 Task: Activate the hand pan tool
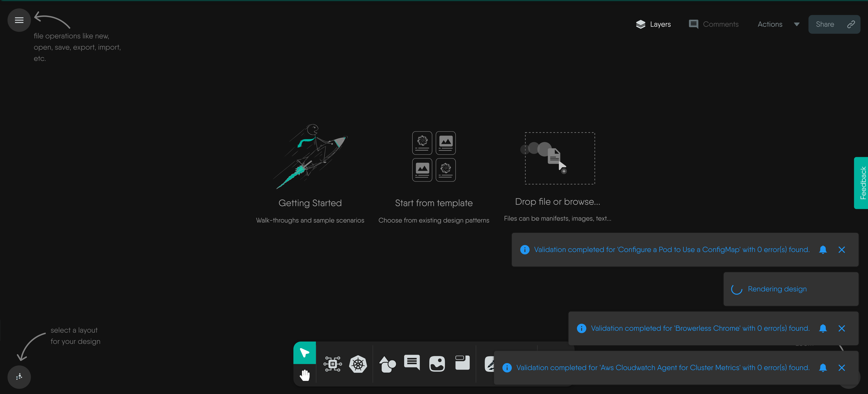pyautogui.click(x=304, y=375)
